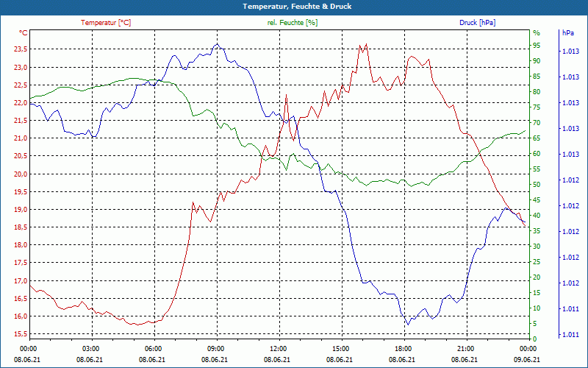
Task: Click the green '%' unit label atop humidity axis
Action: (x=537, y=33)
